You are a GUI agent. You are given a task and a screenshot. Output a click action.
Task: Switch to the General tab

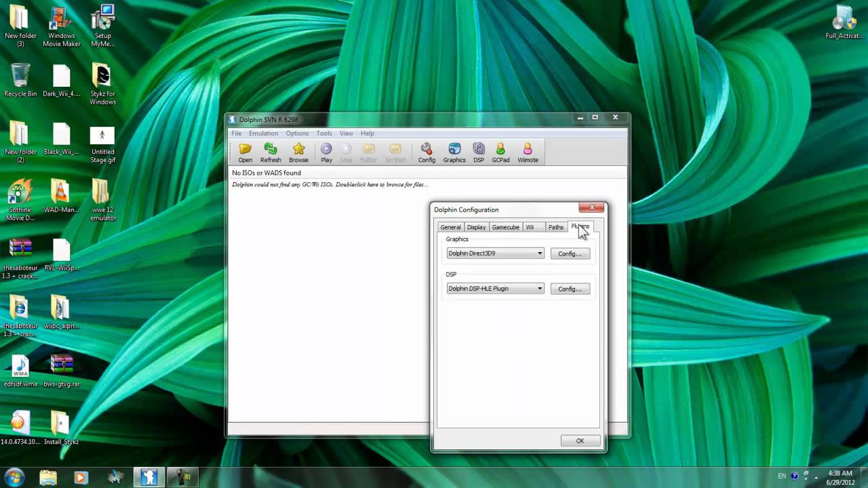coord(450,227)
